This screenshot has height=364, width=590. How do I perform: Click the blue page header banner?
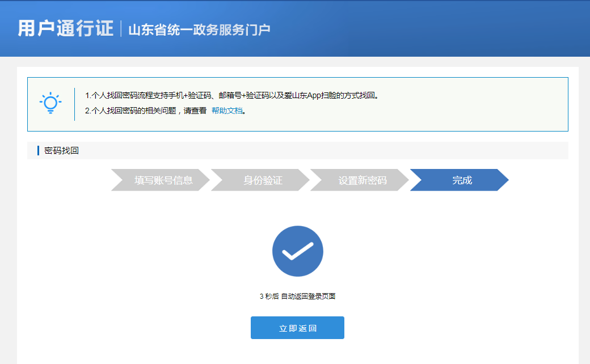point(295,28)
